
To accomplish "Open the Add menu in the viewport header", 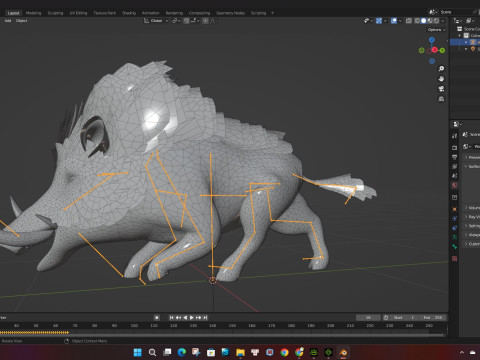I will (x=8, y=21).
